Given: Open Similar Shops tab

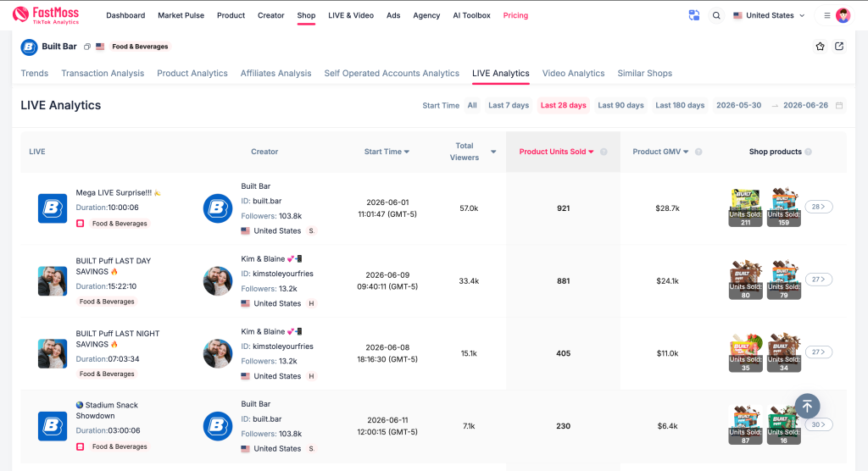Looking at the screenshot, I should (x=645, y=73).
